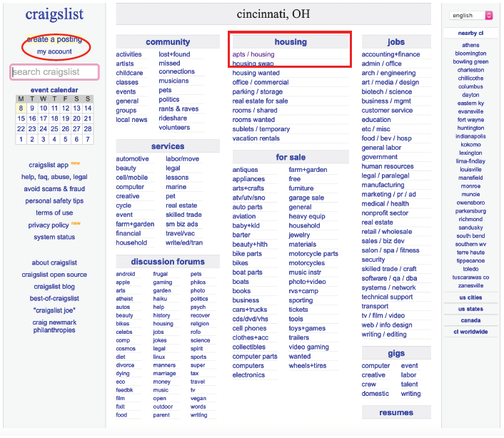
Task: Open video gaming for sale
Action: click(x=308, y=347)
